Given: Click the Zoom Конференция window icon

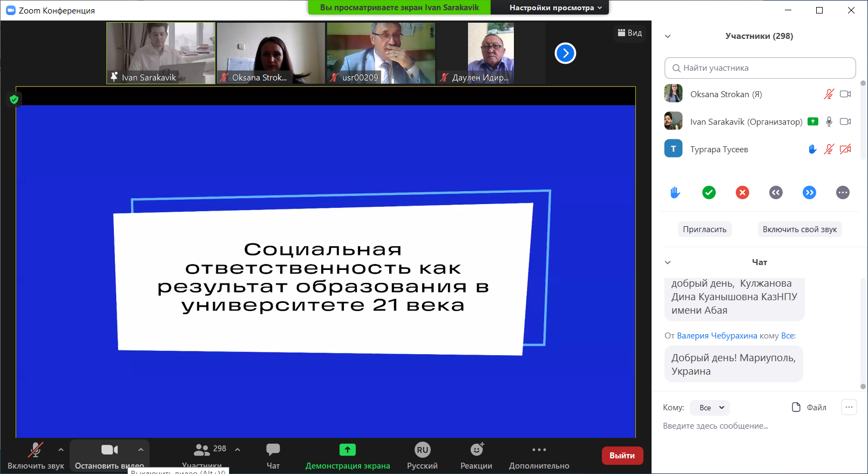Looking at the screenshot, I should point(11,10).
